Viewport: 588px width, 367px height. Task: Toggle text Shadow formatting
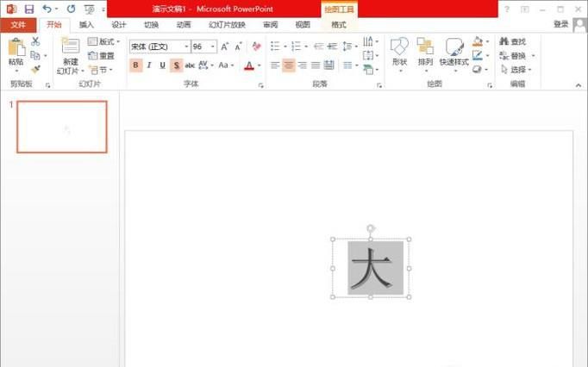(x=176, y=65)
